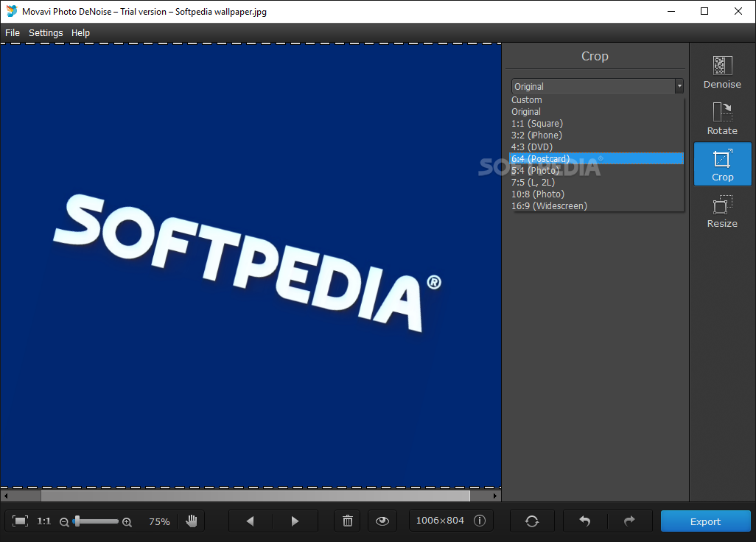The width and height of the screenshot is (756, 542).
Task: Choose 4:3 (DVD) ratio
Action: [596, 147]
